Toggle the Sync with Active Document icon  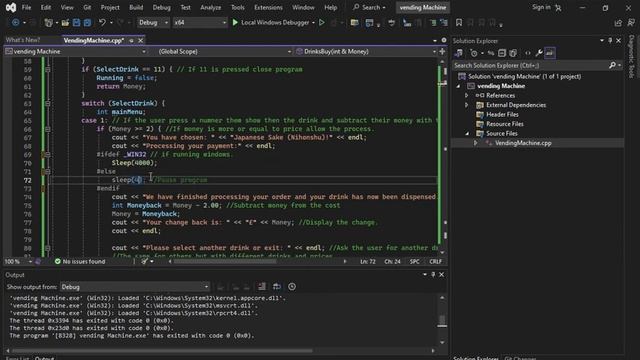tap(491, 53)
